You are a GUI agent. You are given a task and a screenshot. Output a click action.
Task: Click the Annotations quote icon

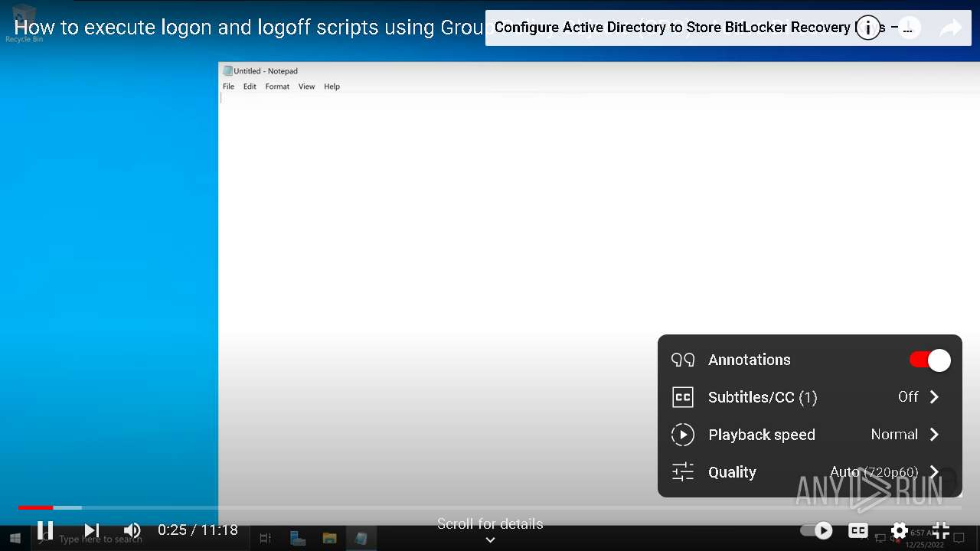click(x=682, y=360)
